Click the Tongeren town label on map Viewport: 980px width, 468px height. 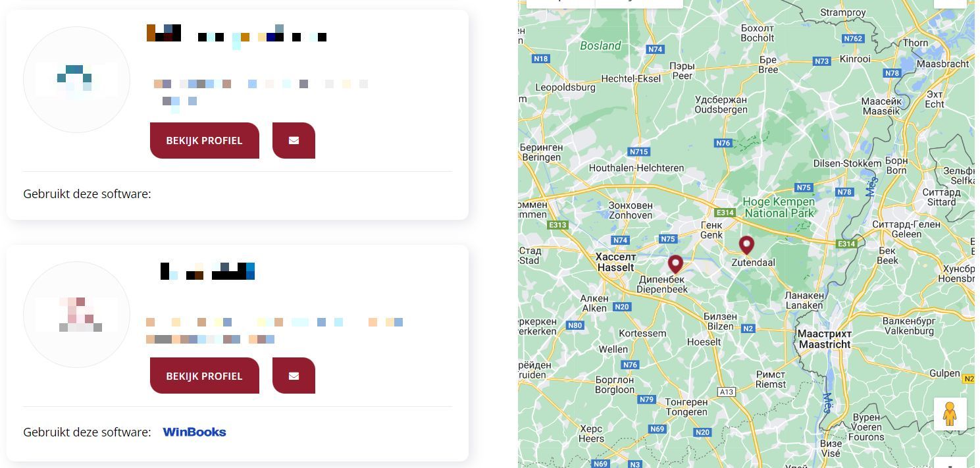tap(686, 407)
